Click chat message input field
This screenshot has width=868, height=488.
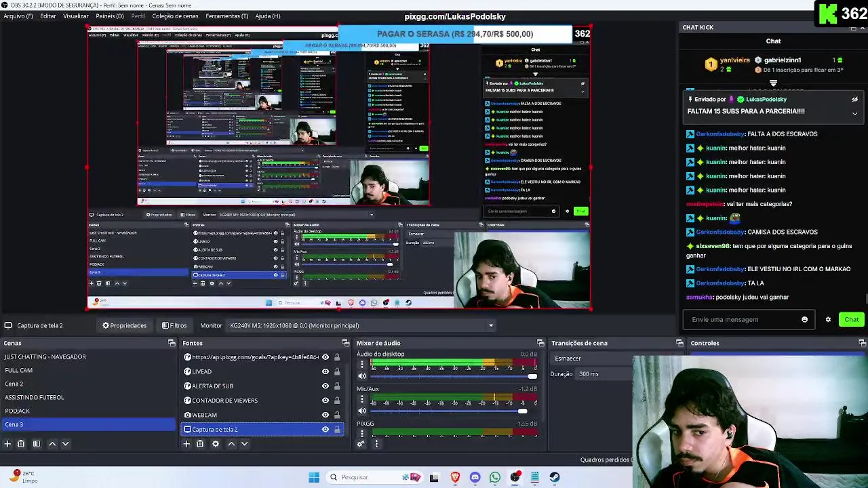(x=749, y=320)
